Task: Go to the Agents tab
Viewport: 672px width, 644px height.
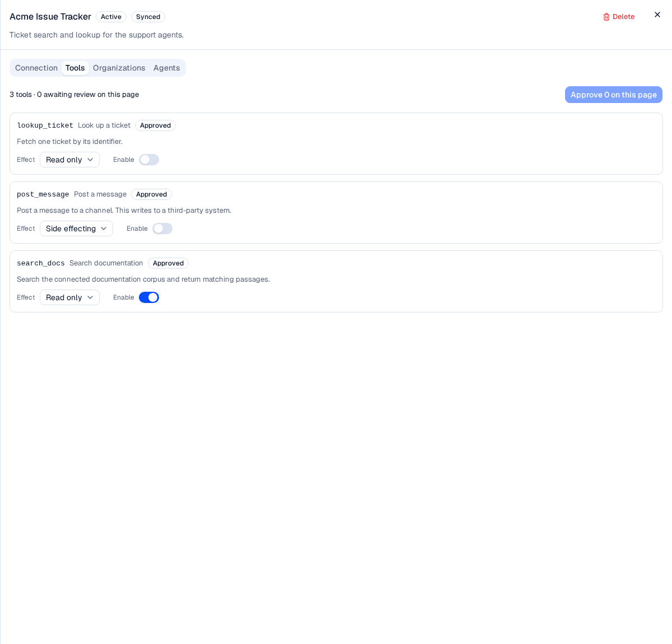Action: (167, 68)
